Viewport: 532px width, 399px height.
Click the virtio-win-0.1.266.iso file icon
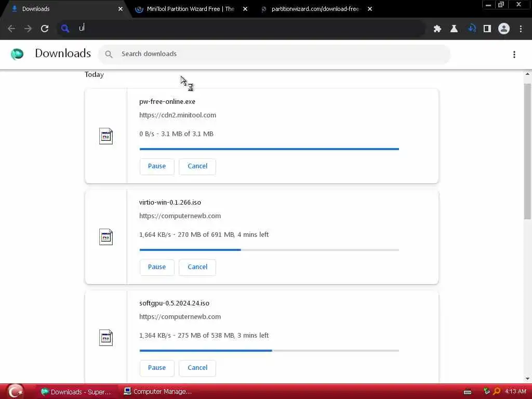click(106, 237)
